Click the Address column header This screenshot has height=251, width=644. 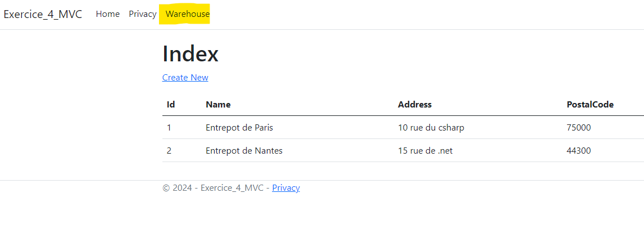[415, 105]
